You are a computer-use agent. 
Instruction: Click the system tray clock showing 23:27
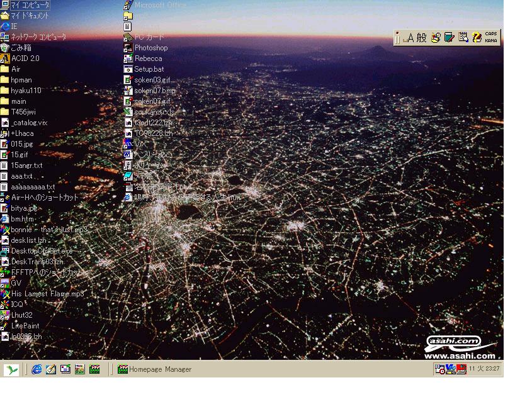point(492,369)
